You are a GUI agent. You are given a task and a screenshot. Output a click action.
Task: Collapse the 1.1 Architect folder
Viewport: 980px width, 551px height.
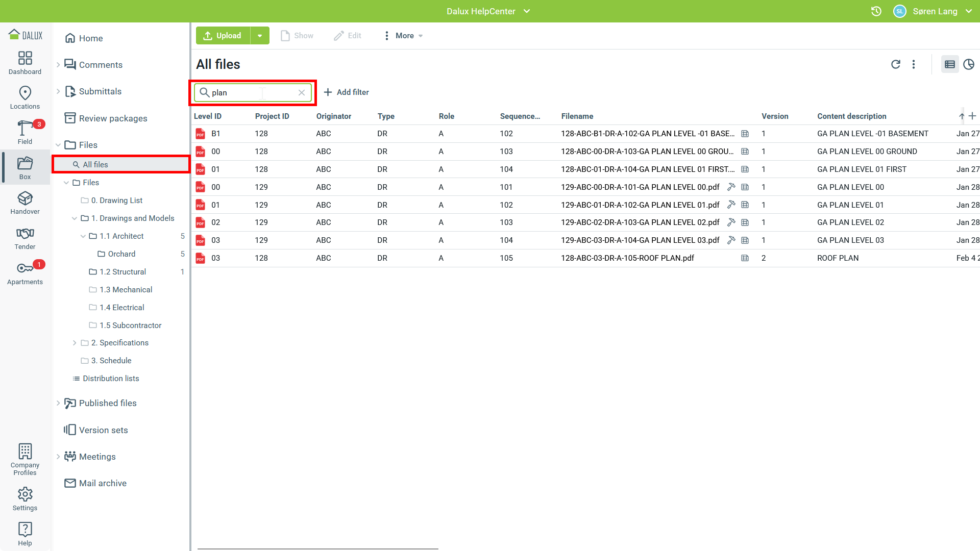[83, 236]
